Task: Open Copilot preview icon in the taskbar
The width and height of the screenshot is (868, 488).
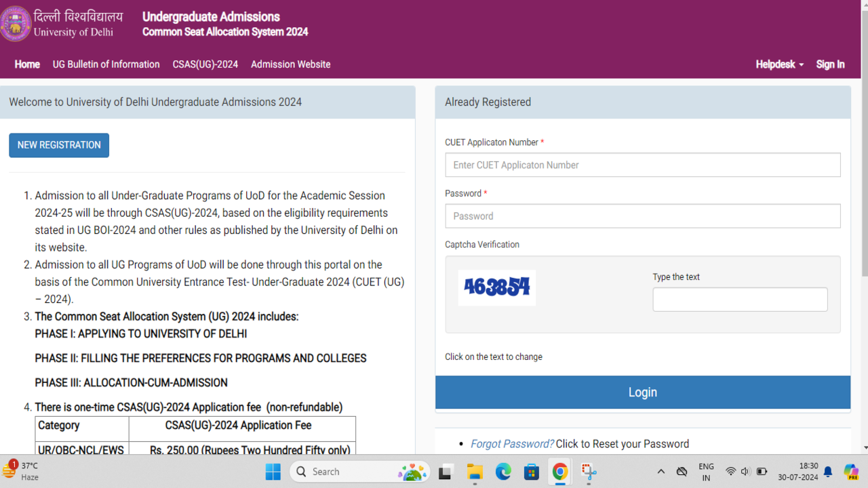Action: 850,472
